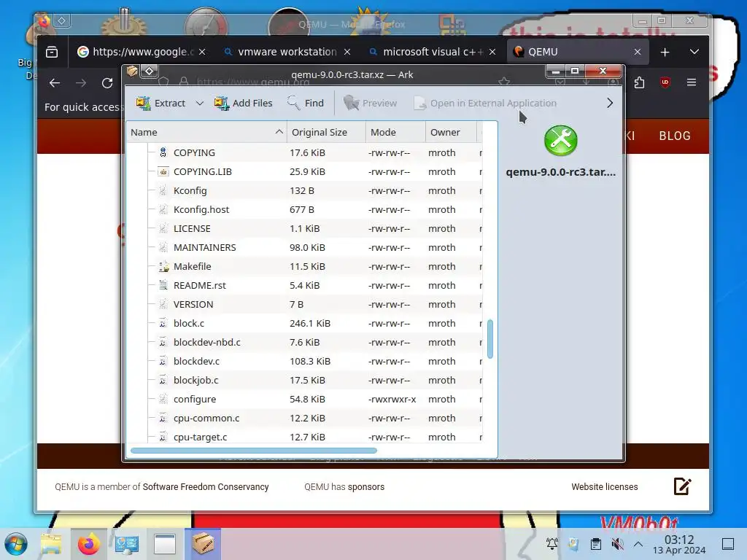747x560 pixels.
Task: Select the LICENSE file icon
Action: tap(163, 228)
